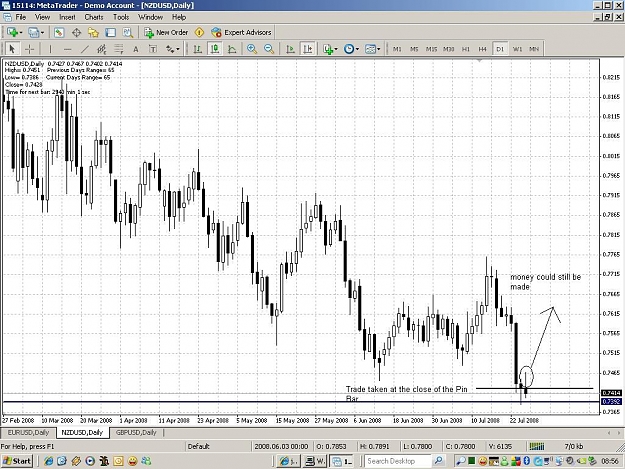Click the Bluetooth tray icon
Viewport: 625px width, 469px height.
[526, 461]
